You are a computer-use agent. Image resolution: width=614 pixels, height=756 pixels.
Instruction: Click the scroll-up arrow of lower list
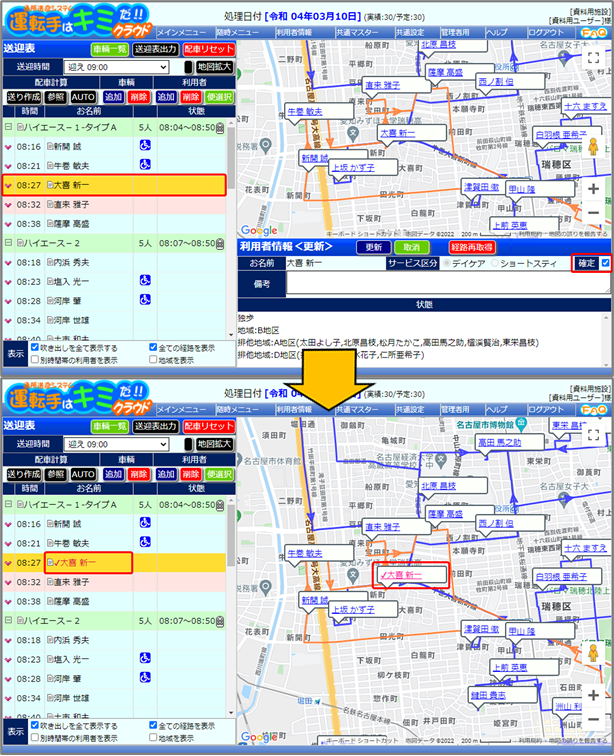(x=231, y=500)
